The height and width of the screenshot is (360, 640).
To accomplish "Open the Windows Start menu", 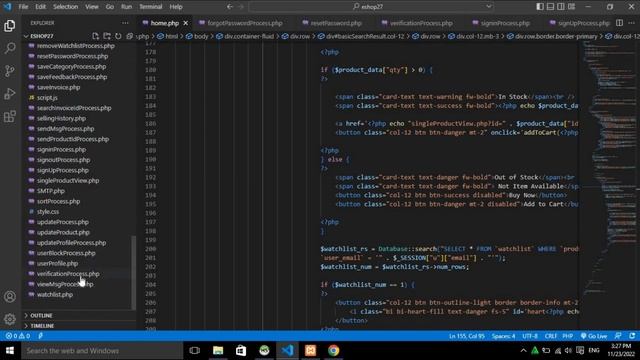I will pyautogui.click(x=10, y=351).
